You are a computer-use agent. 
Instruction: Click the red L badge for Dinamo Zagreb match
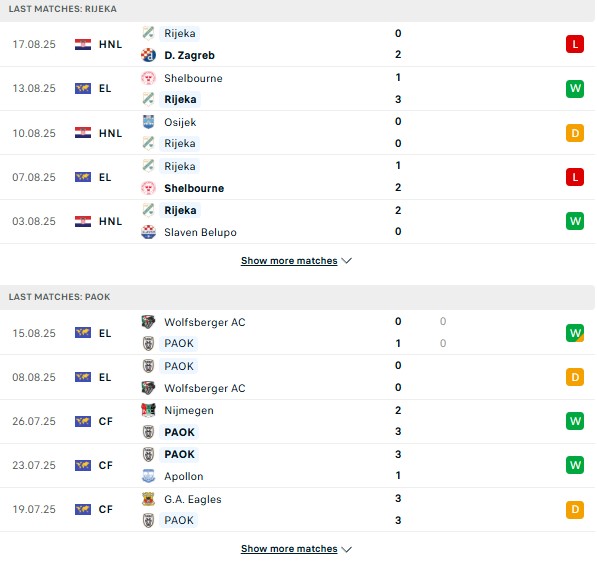point(575,44)
